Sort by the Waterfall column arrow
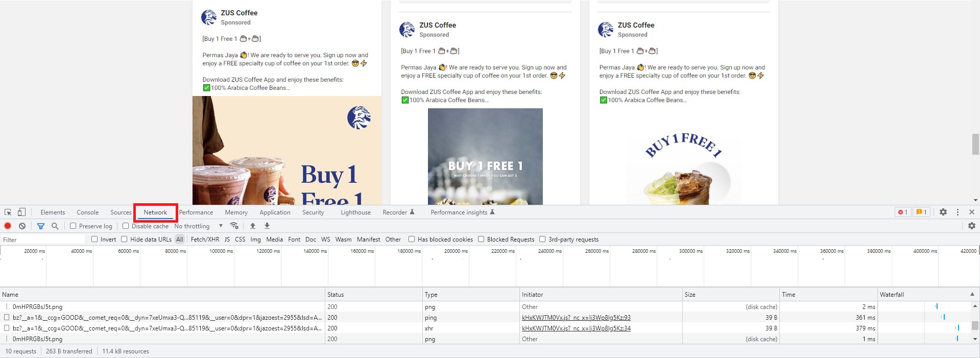Image resolution: width=980 pixels, height=358 pixels. (972, 294)
